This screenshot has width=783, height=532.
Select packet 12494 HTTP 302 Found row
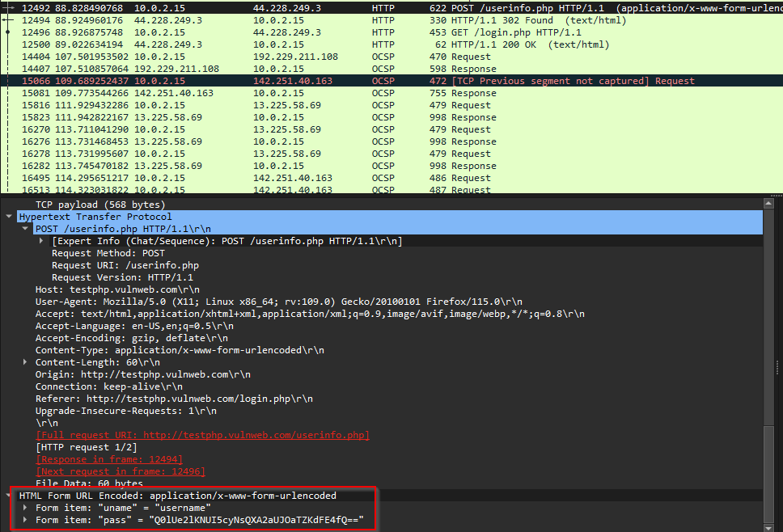pos(324,20)
